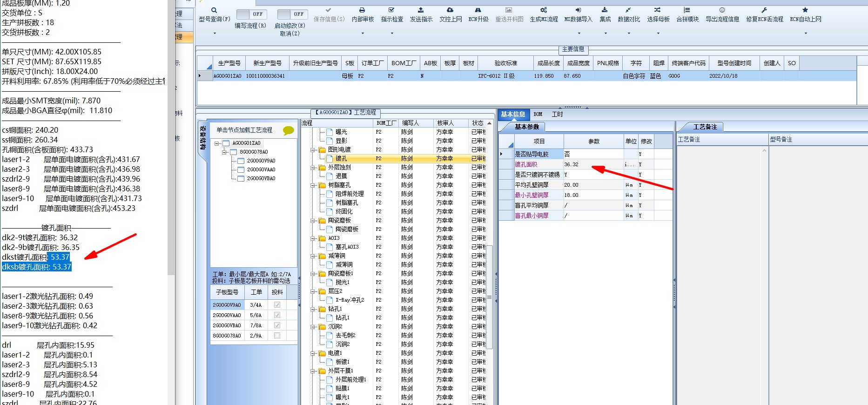Click the AOI3 folder icon
The image size is (868, 405).
click(x=322, y=238)
